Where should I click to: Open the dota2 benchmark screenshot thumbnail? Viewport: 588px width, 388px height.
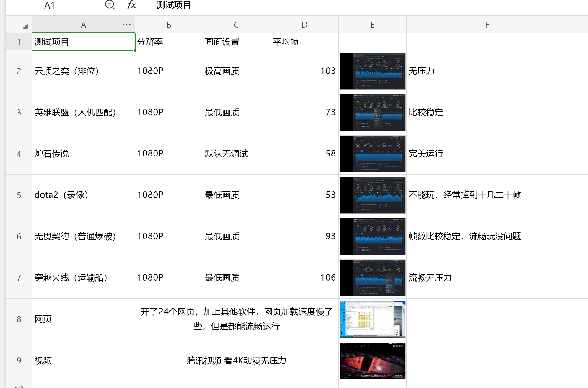point(372,195)
